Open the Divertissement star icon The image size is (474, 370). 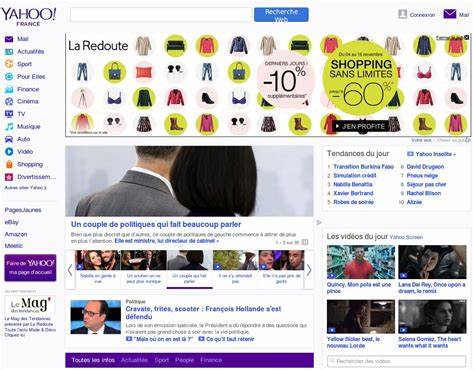click(x=9, y=177)
